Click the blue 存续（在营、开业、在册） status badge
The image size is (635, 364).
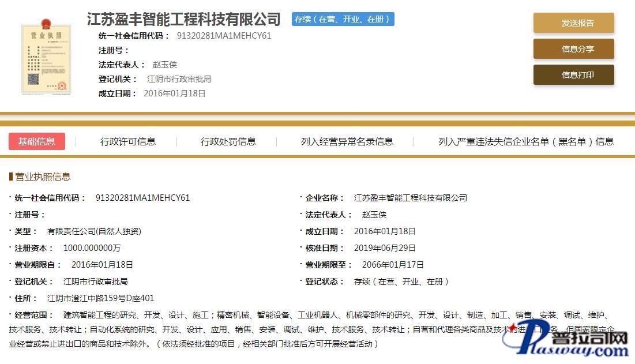(343, 19)
